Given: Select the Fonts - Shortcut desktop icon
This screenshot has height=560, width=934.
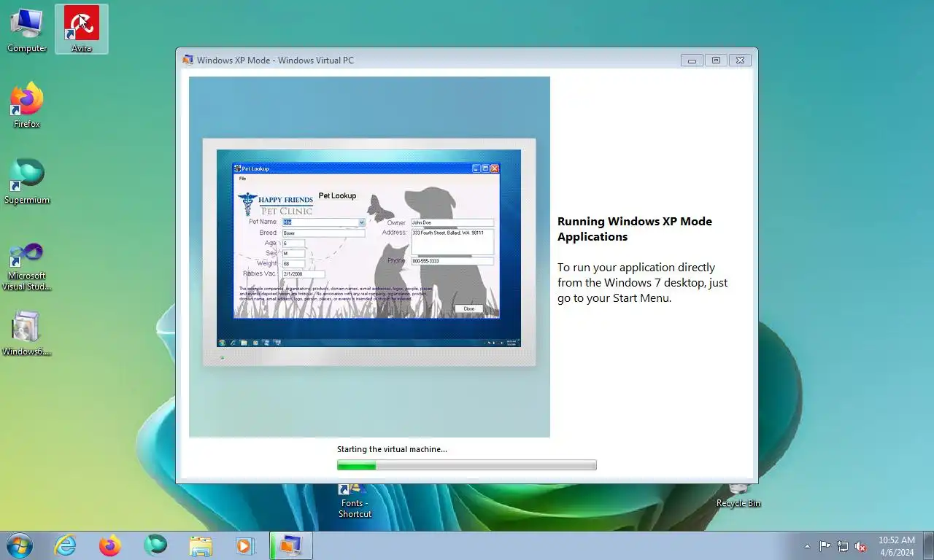Looking at the screenshot, I should (x=355, y=501).
